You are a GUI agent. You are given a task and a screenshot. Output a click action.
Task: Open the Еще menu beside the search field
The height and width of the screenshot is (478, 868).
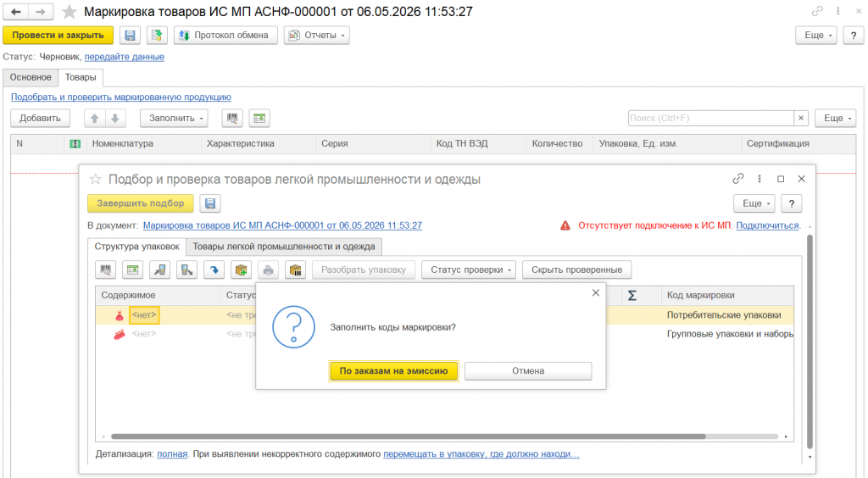coord(836,119)
